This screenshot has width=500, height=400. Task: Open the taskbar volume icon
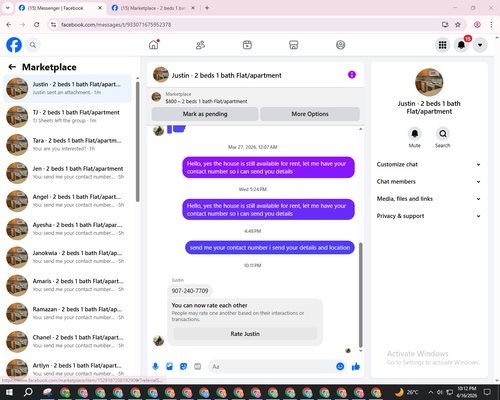tap(440, 392)
